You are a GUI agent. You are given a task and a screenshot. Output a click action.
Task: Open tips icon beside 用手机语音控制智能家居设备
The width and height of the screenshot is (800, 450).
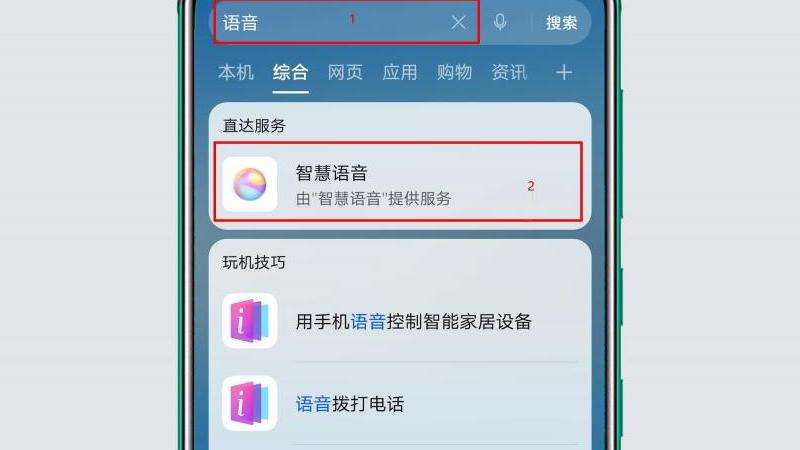click(250, 321)
